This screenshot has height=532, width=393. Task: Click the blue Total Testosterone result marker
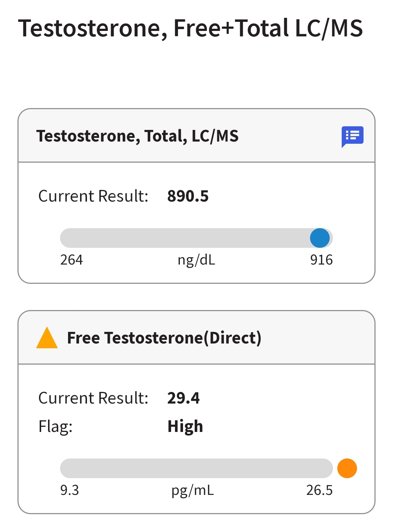click(x=320, y=238)
